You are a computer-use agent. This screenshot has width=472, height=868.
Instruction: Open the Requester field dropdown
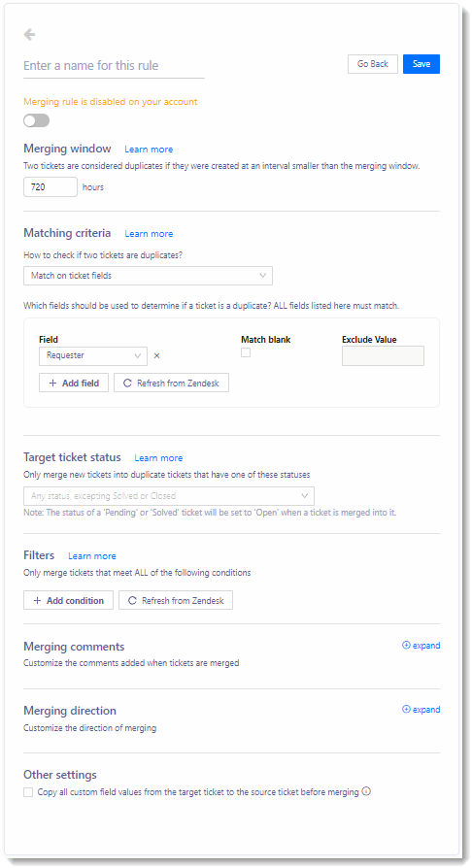[93, 356]
